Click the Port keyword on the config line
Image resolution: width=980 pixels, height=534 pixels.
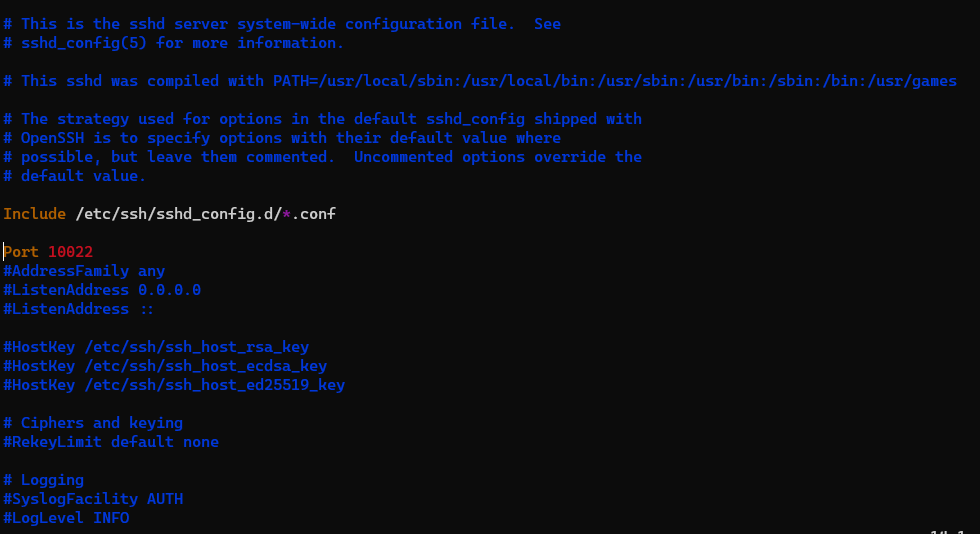click(x=21, y=252)
